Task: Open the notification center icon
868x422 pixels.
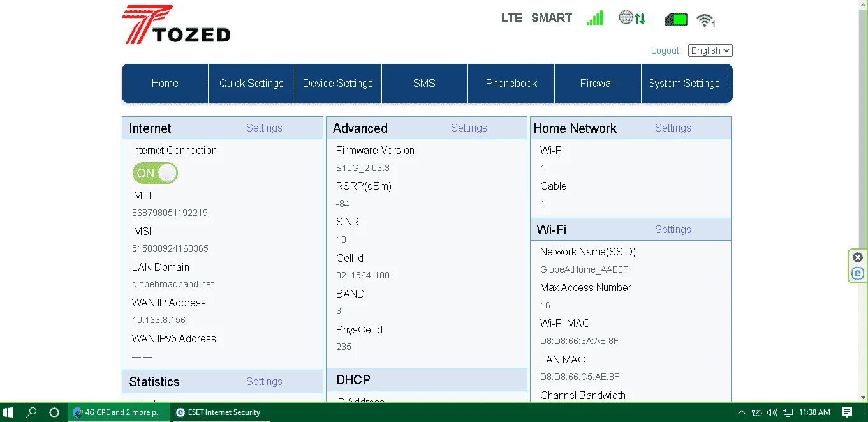Action: [847, 412]
